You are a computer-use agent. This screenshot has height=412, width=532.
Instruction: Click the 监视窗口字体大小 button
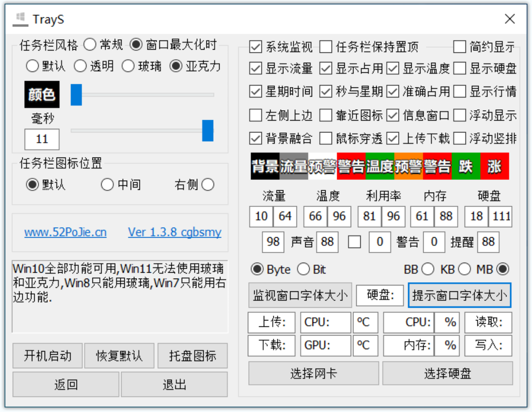(300, 295)
